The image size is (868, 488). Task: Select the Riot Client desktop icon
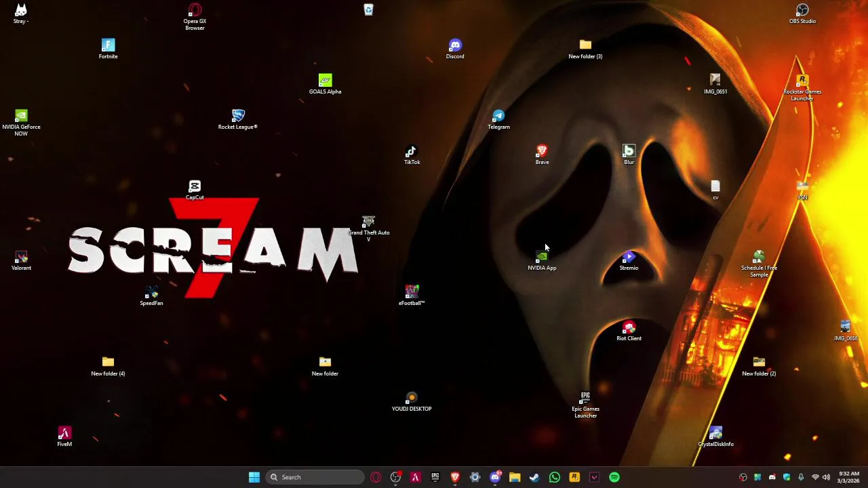point(629,331)
